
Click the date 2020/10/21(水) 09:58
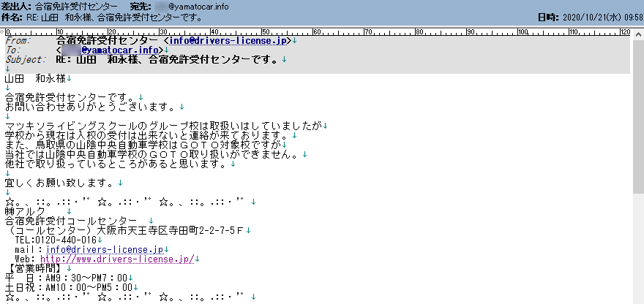[x=602, y=18]
